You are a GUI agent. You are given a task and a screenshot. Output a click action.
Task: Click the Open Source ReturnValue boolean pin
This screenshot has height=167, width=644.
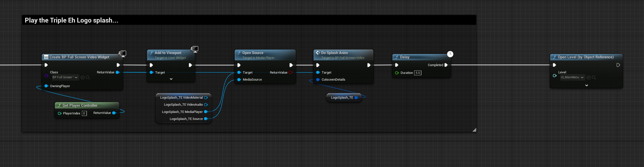click(x=290, y=73)
